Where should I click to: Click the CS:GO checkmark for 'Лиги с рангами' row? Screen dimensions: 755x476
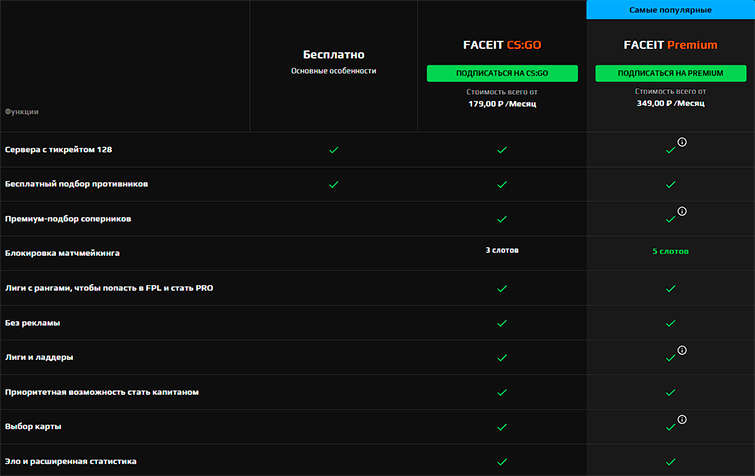tap(502, 289)
